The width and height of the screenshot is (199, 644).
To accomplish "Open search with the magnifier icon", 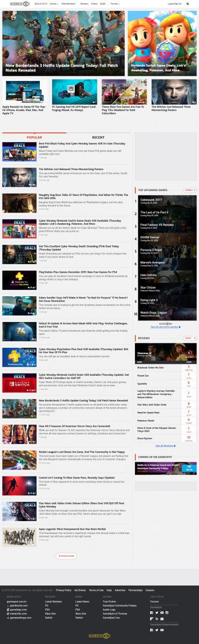I will [188, 3].
